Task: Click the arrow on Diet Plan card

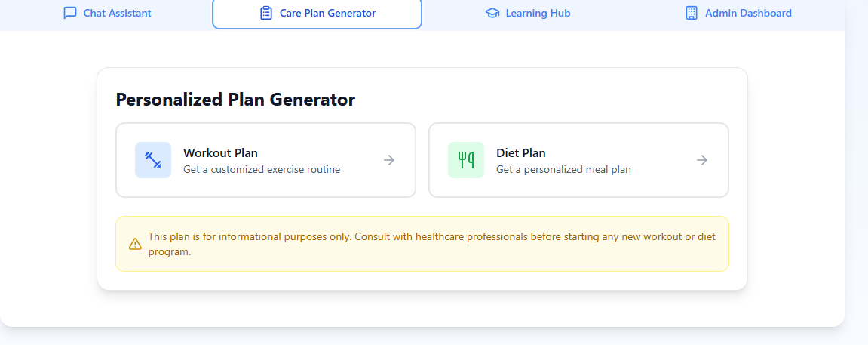Action: click(x=702, y=160)
